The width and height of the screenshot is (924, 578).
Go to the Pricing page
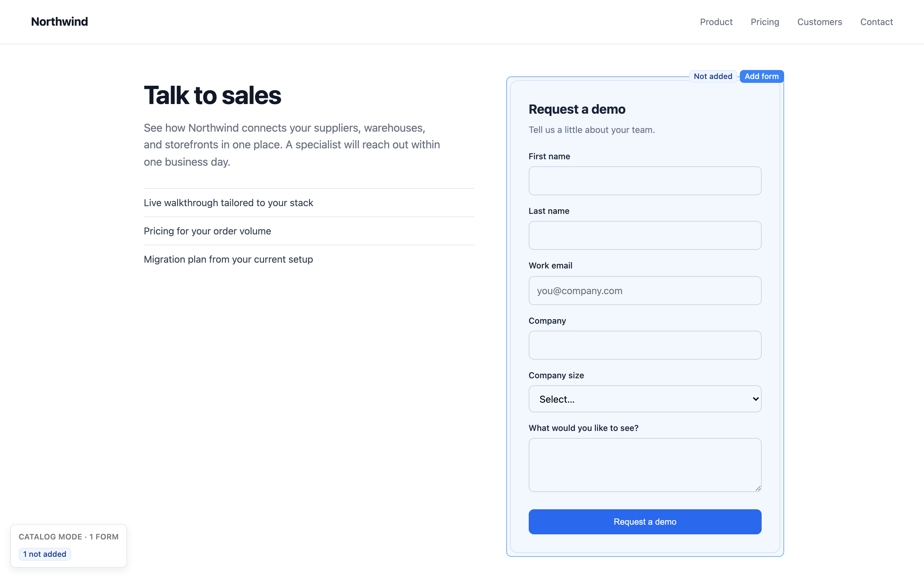tap(765, 22)
